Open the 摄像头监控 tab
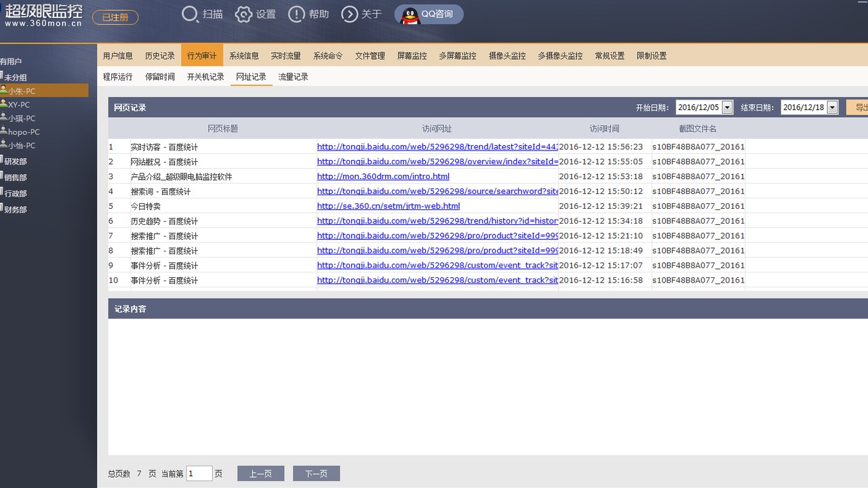Image resolution: width=868 pixels, height=488 pixels. pyautogui.click(x=507, y=56)
